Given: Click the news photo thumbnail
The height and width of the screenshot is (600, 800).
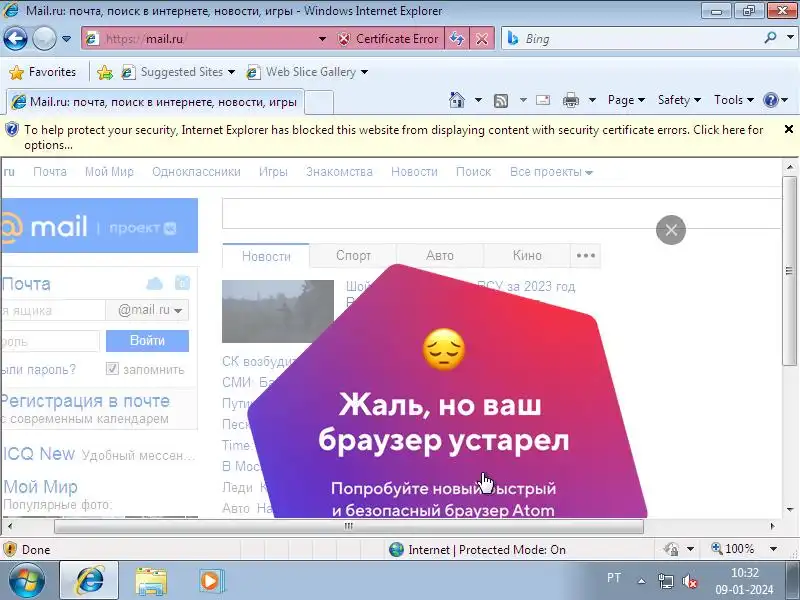Looking at the screenshot, I should (x=278, y=311).
